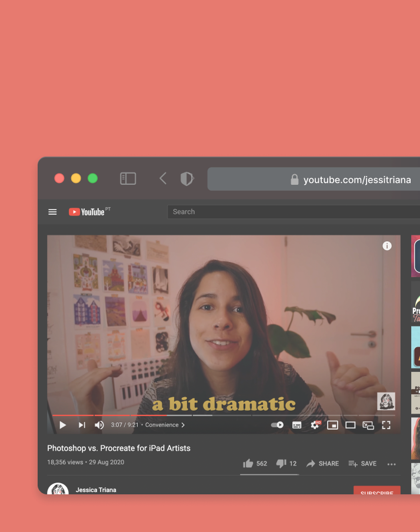This screenshot has height=532, width=420.
Task: Cast video to TV
Action: click(x=368, y=425)
